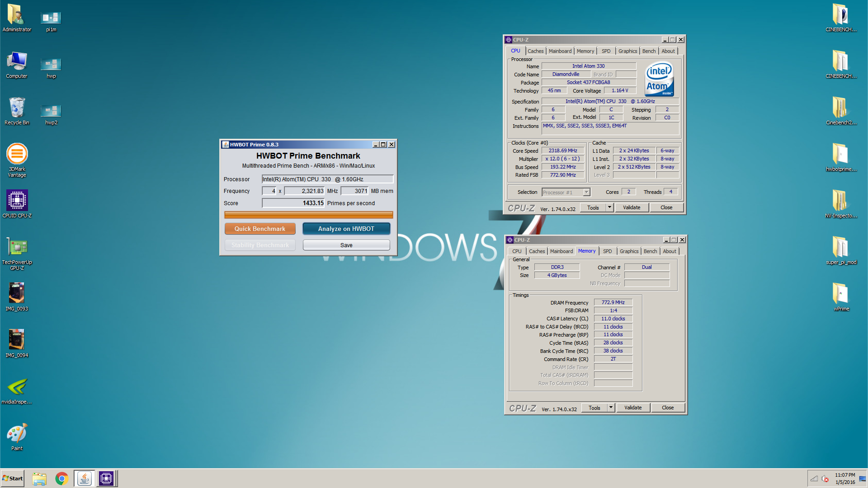Launch nvidiaInspector desktop icon
The width and height of the screenshot is (868, 488).
(17, 391)
